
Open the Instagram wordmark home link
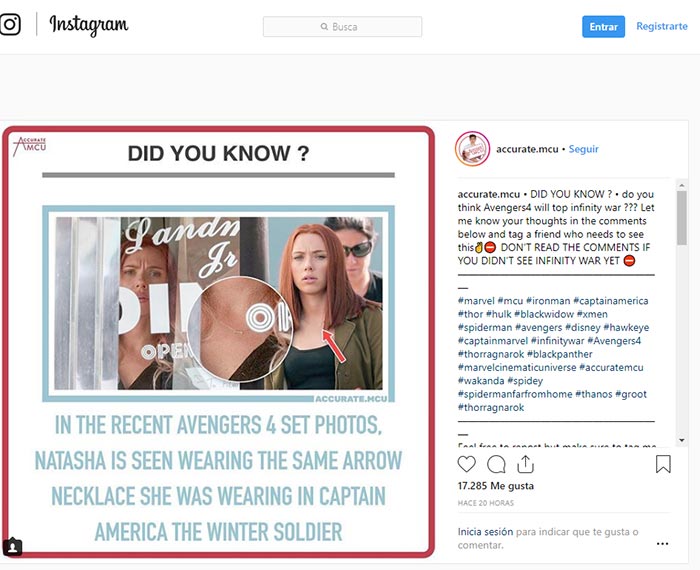click(x=89, y=25)
